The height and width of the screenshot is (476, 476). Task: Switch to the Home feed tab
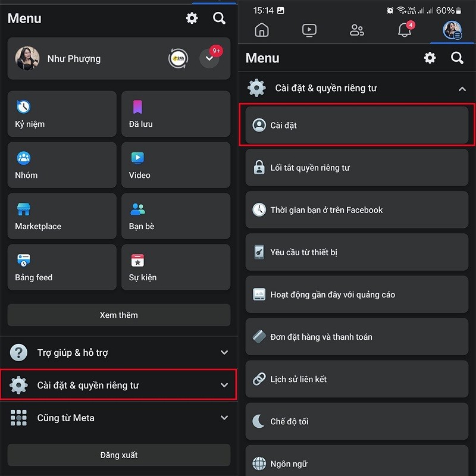pyautogui.click(x=262, y=30)
